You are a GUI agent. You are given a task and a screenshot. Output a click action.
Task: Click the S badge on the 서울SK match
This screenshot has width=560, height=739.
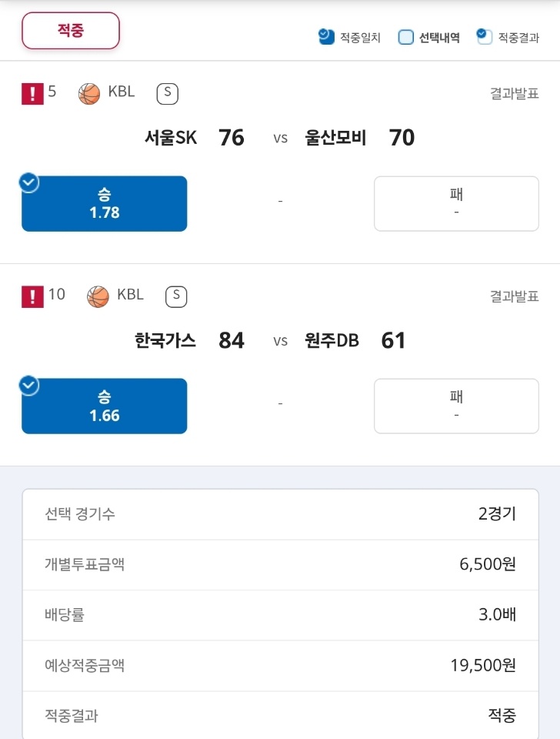(167, 93)
